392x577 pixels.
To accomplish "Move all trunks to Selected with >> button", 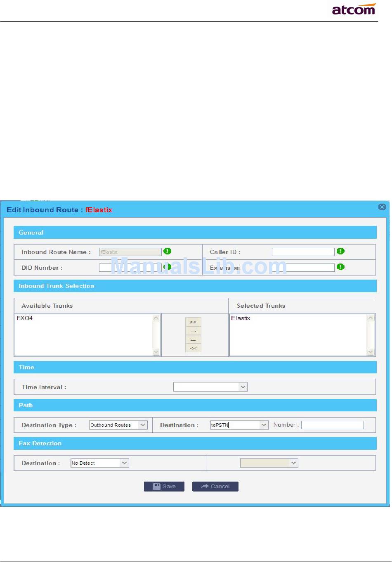I will (193, 322).
